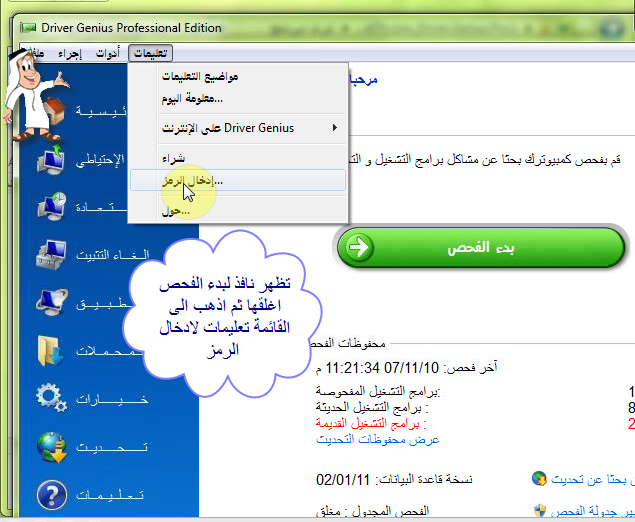This screenshot has width=635, height=522.
Task: Select تعليمات sidebar label
Action: pyautogui.click(x=110, y=495)
